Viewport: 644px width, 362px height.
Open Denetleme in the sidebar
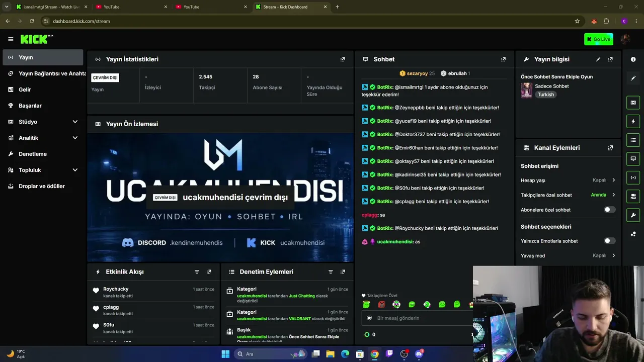click(43, 154)
